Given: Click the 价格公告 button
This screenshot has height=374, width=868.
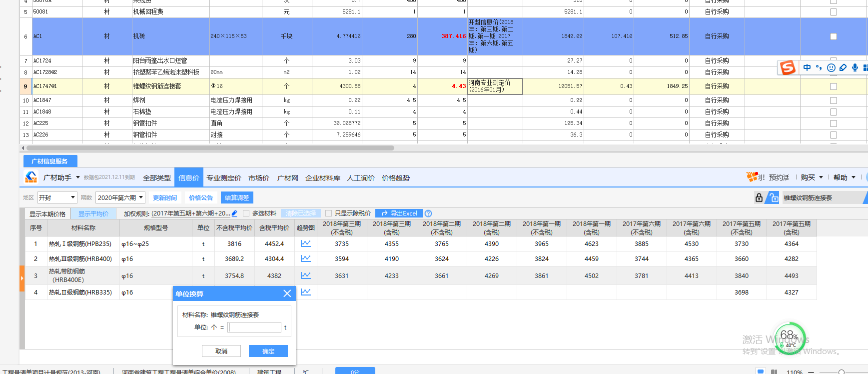Looking at the screenshot, I should pos(201,198).
